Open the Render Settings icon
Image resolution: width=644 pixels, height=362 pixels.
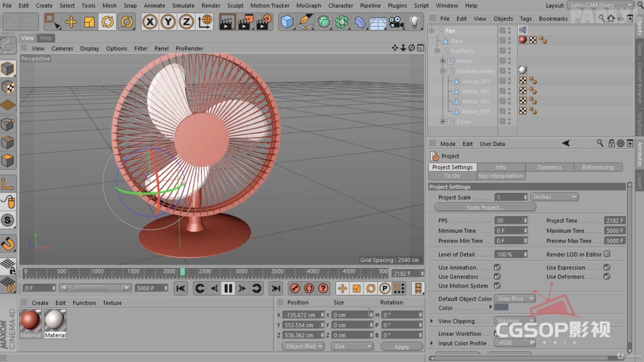coord(263,22)
